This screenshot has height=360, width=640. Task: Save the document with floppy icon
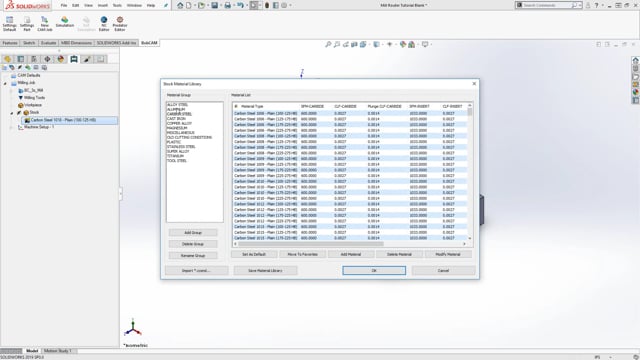point(214,5)
